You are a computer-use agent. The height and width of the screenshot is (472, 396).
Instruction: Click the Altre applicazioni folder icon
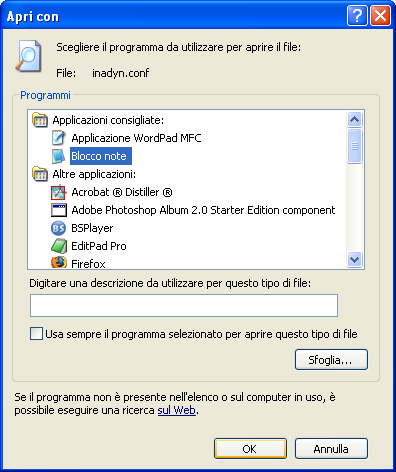(x=40, y=174)
